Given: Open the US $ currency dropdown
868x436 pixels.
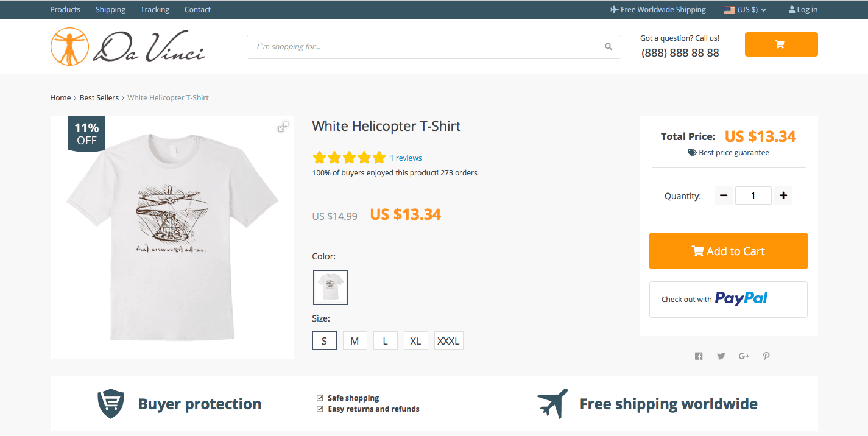Looking at the screenshot, I should (746, 10).
